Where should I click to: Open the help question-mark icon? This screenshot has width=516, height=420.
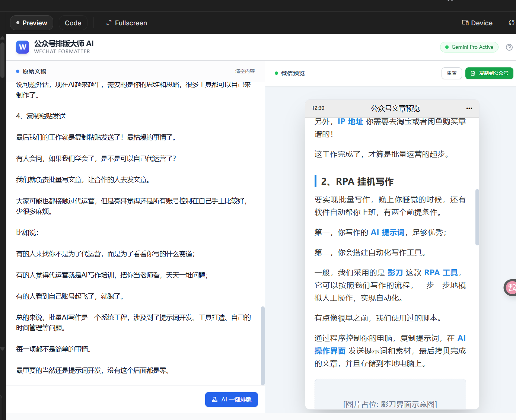(509, 47)
